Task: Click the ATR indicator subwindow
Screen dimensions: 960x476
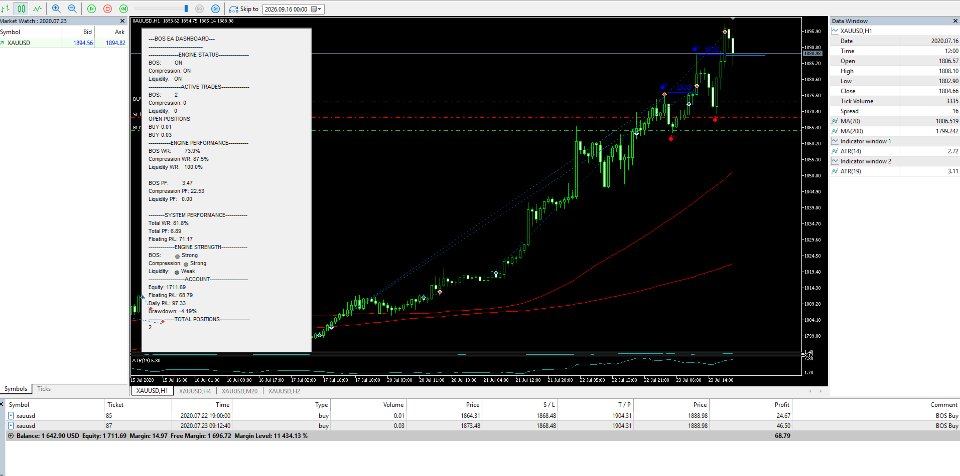Action: 465,366
